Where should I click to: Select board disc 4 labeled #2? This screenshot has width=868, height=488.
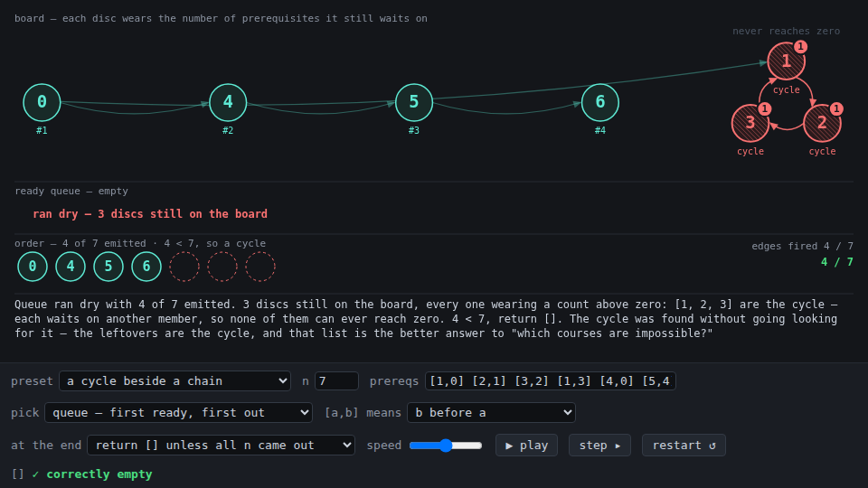click(x=228, y=102)
